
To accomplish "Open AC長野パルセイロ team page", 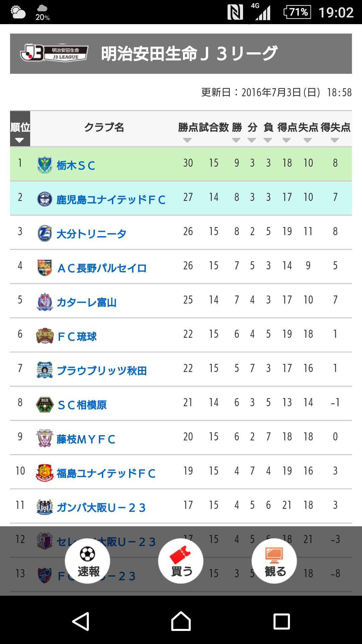I will tap(102, 268).
